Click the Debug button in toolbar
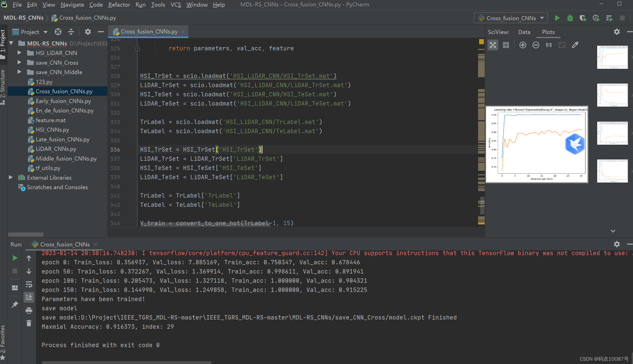This screenshot has height=364, width=633. pyautogui.click(x=570, y=18)
